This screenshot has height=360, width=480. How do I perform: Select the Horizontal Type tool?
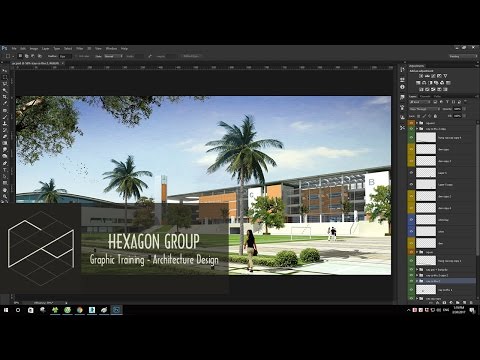(x=5, y=170)
